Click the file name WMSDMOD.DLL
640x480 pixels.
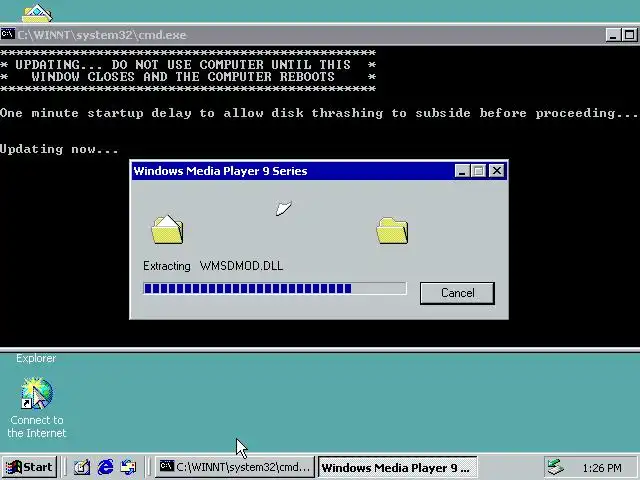(241, 266)
